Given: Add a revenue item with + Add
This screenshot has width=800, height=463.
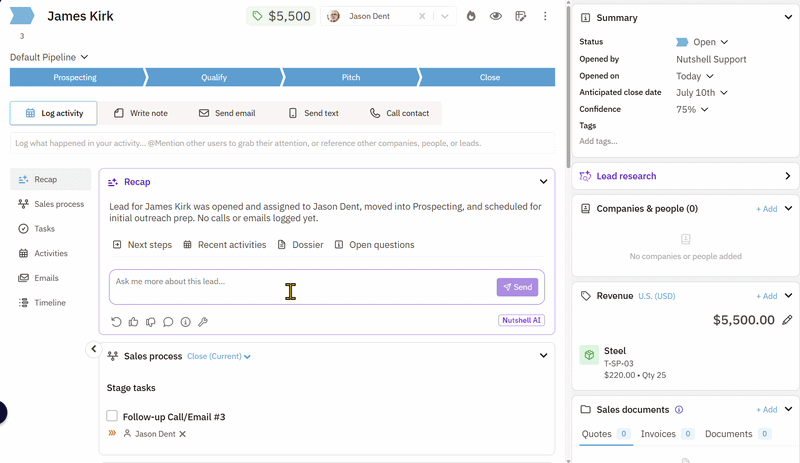Looking at the screenshot, I should [x=766, y=296].
